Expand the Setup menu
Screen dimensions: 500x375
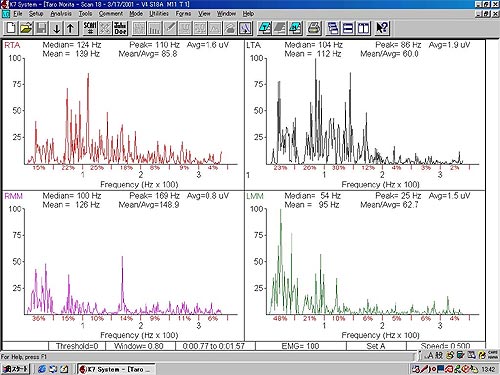pos(36,14)
